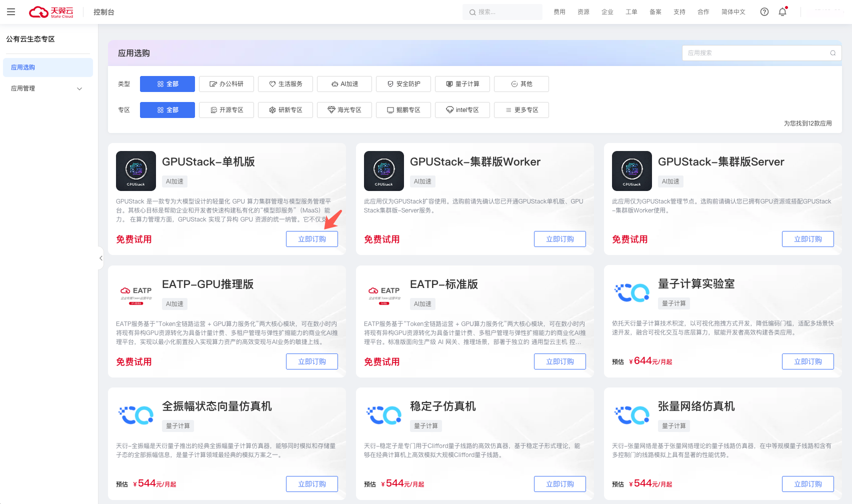The image size is (852, 504).
Task: Open the help question mark icon
Action: coord(764,12)
